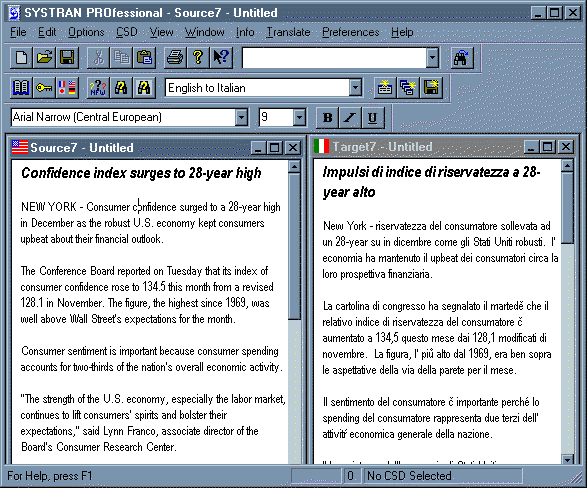Open the View menu
The image size is (587, 488).
[161, 32]
